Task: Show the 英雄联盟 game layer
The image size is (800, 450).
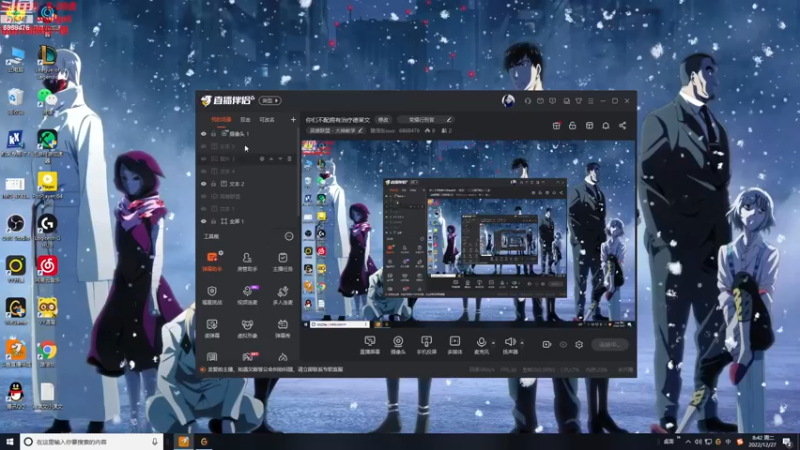Action: click(x=204, y=196)
